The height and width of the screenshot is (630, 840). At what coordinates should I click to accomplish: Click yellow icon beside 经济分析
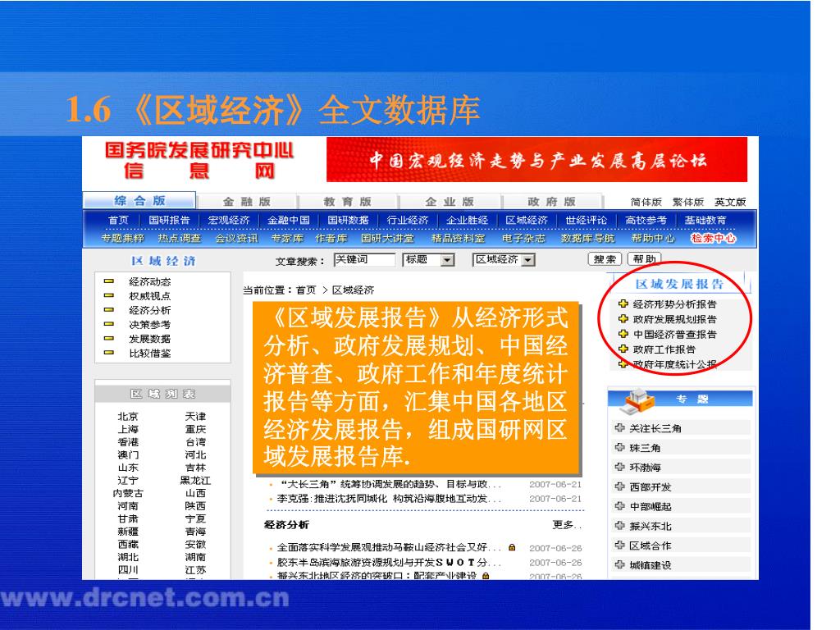[109, 309]
